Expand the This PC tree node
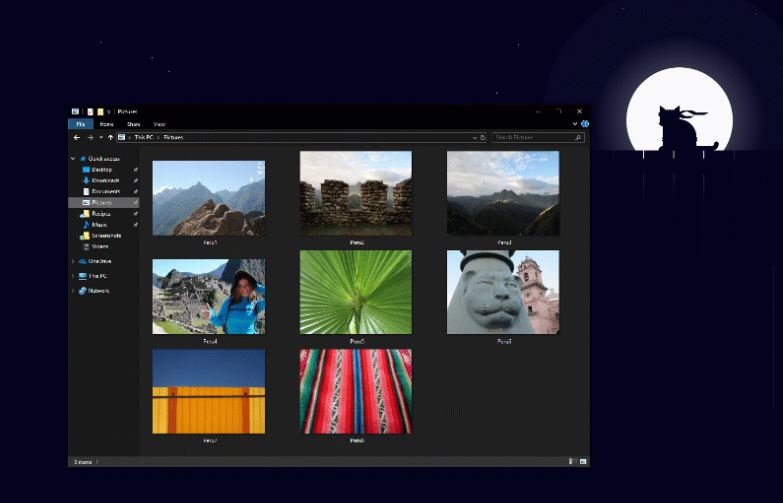 (73, 276)
